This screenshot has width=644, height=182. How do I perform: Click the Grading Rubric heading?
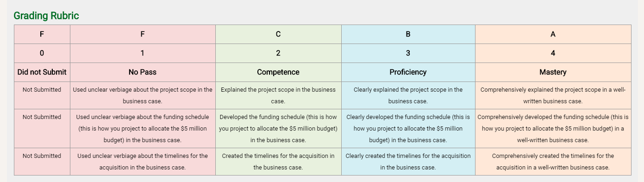point(46,16)
